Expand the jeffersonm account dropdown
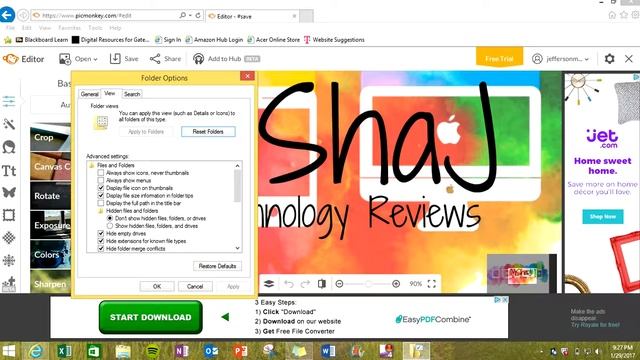Screen dimensions: 640x360 pyautogui.click(x=561, y=59)
